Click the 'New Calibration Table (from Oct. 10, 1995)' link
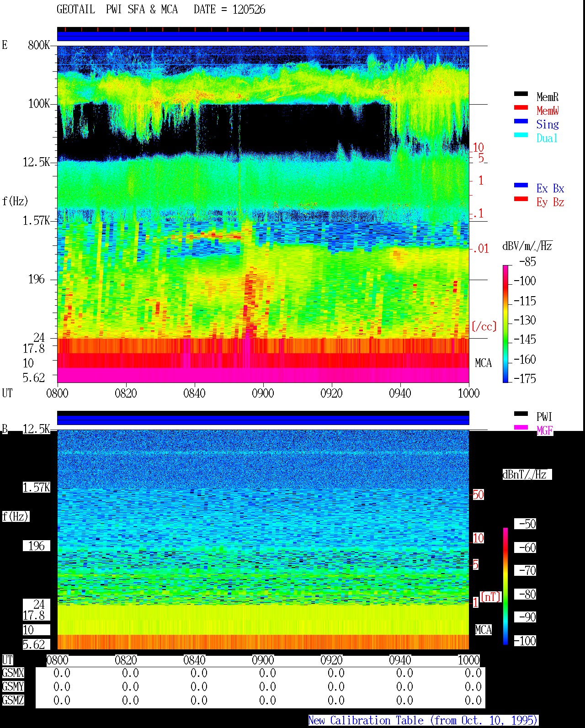 coord(423,720)
